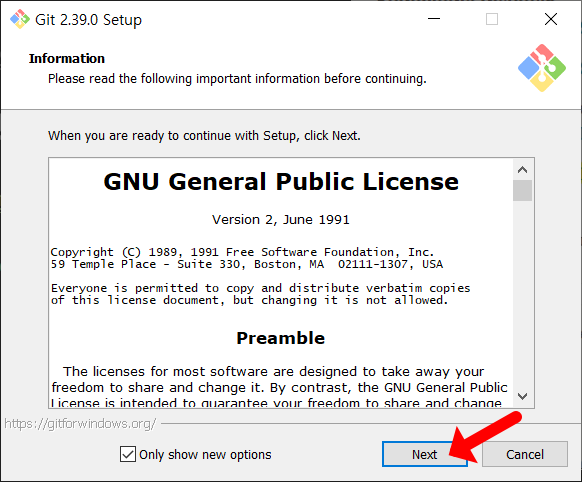Click the Git icon in the title bar
Screen dimensions: 582x482
click(x=20, y=19)
